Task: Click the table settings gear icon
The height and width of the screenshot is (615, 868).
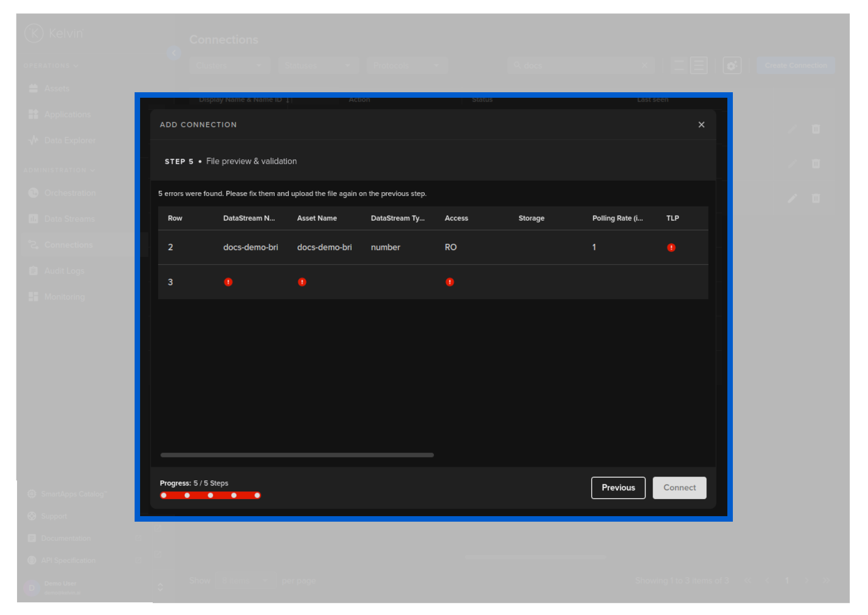Action: point(732,65)
